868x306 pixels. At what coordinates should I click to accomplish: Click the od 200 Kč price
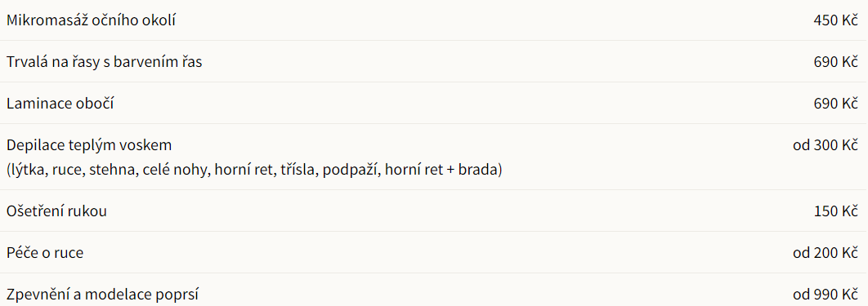tap(825, 253)
